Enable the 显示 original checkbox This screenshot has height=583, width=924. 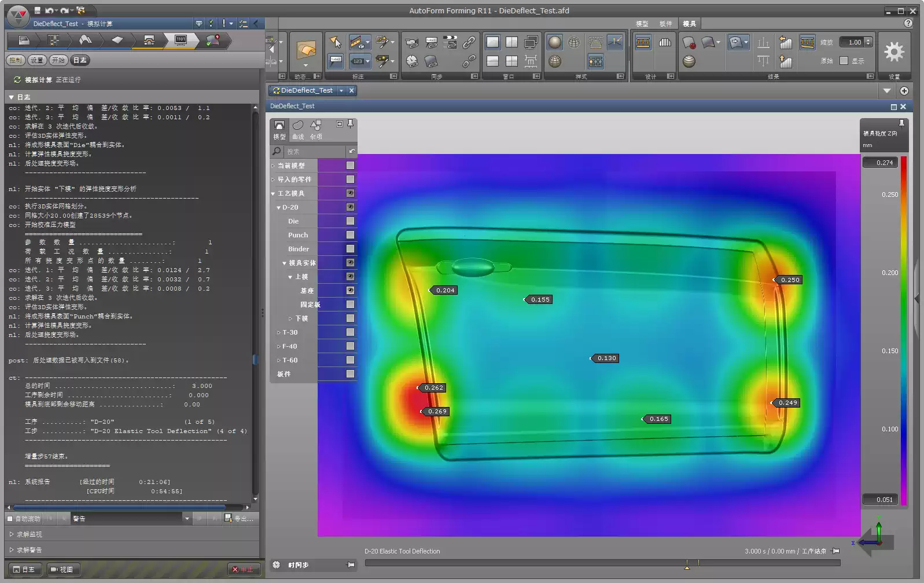pyautogui.click(x=844, y=61)
